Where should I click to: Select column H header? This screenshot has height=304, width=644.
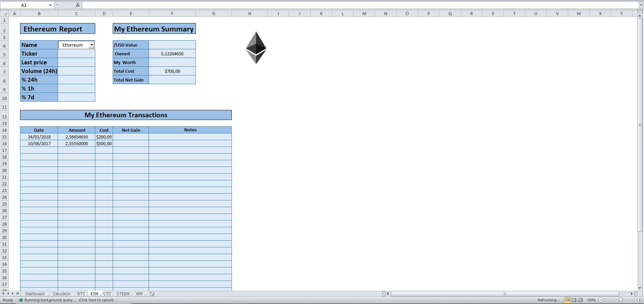point(249,14)
